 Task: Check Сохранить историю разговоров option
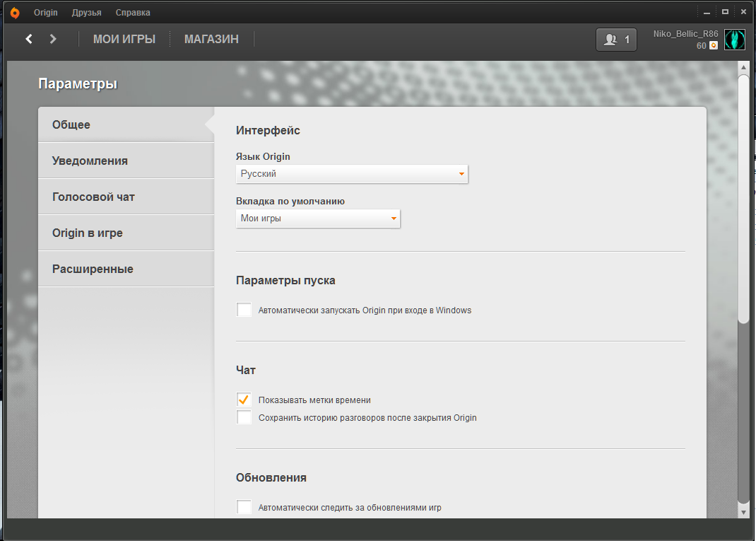[244, 417]
